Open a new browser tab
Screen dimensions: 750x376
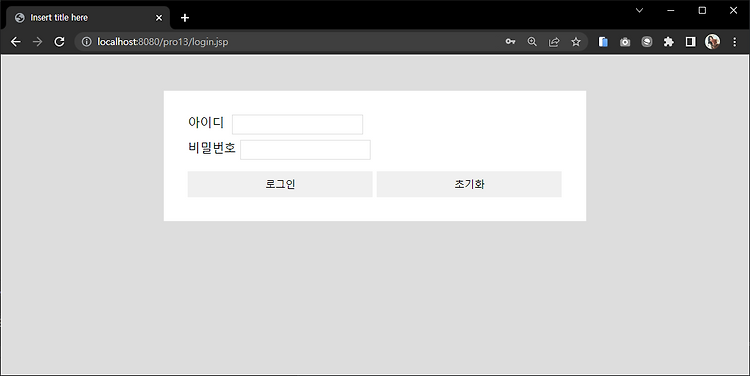185,18
